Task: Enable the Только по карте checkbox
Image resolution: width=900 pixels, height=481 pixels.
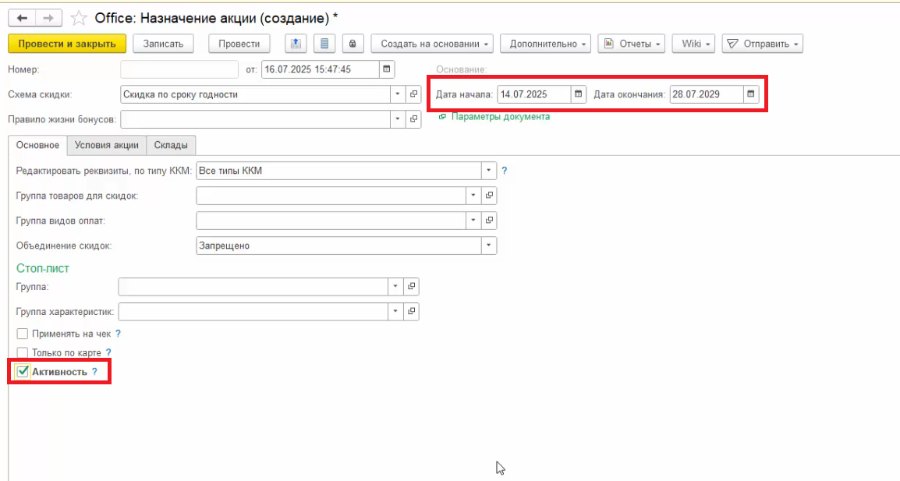Action: click(x=22, y=352)
